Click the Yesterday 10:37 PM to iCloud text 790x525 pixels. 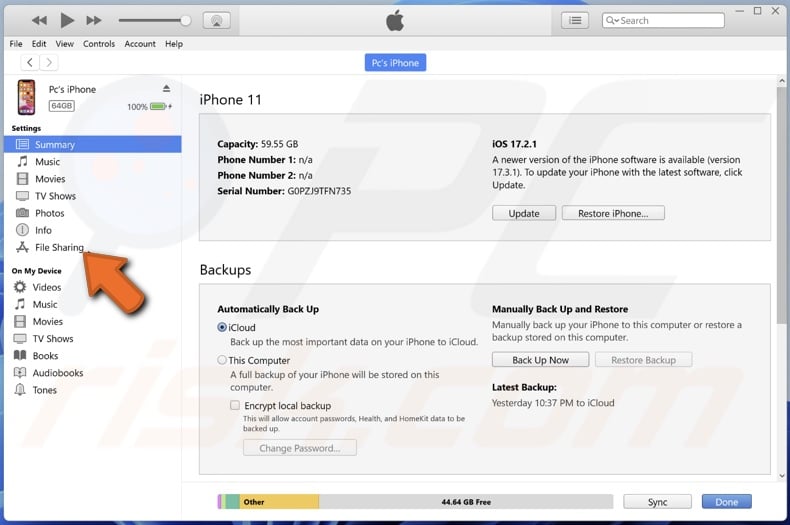click(x=553, y=403)
